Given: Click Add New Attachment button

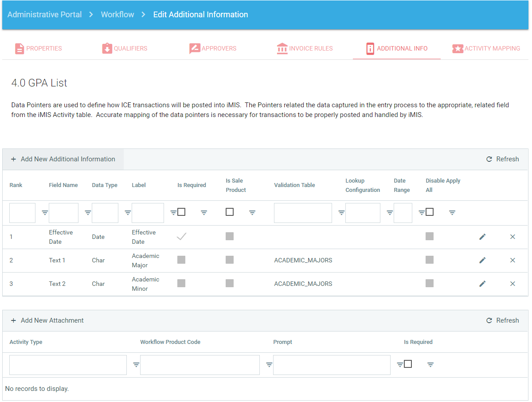Looking at the screenshot, I should coord(47,320).
